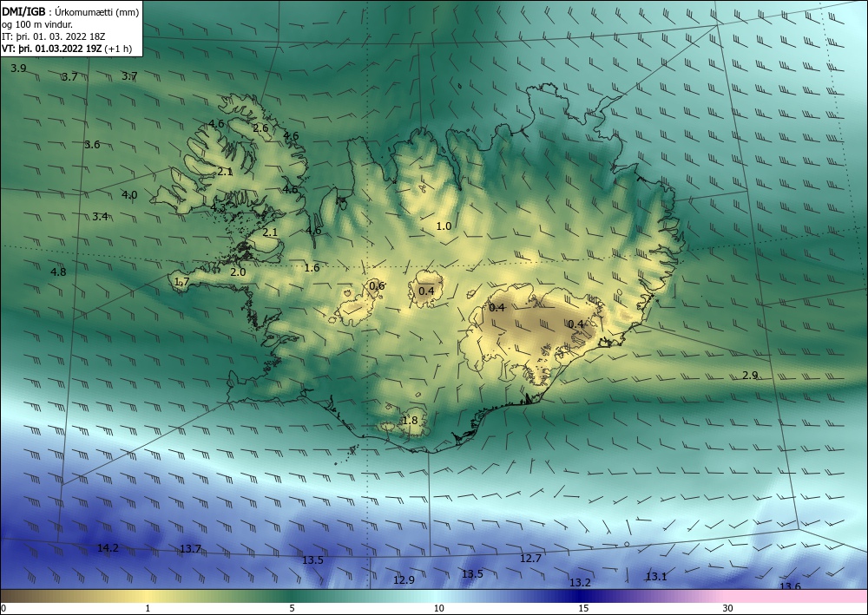Click the 13.6 value on the map
The image size is (868, 615).
coord(790,586)
